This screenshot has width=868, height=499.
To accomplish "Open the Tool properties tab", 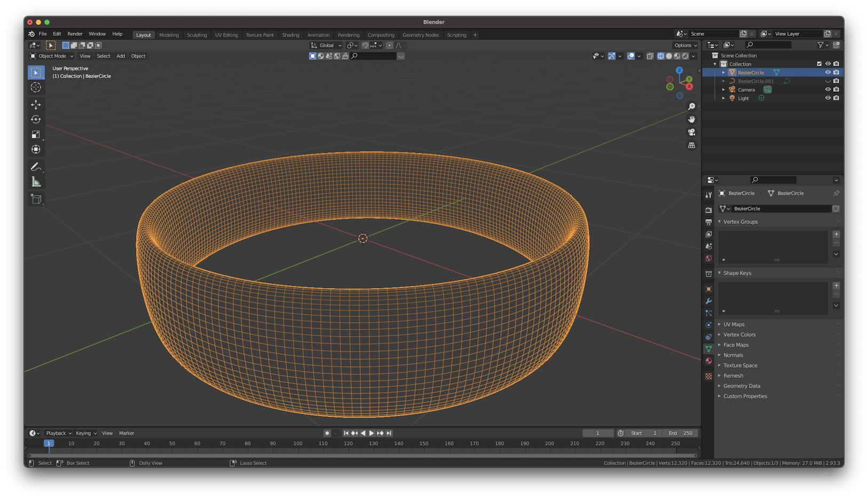I will 708,195.
